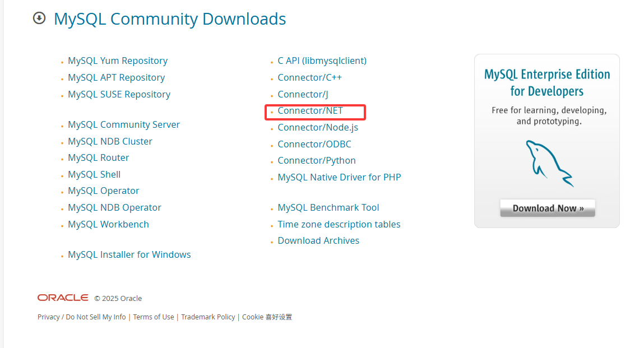
Task: Open the Connector/Node.js link
Action: pyautogui.click(x=318, y=128)
